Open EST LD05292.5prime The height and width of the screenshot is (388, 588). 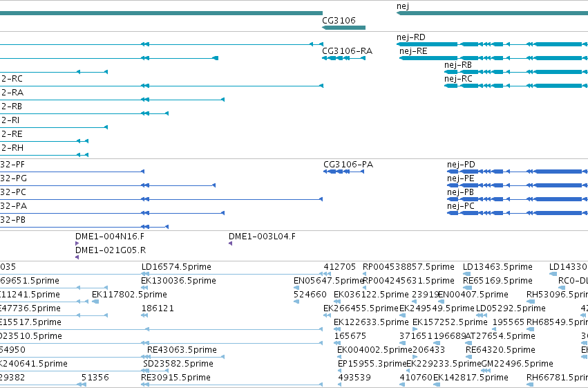pyautogui.click(x=511, y=308)
